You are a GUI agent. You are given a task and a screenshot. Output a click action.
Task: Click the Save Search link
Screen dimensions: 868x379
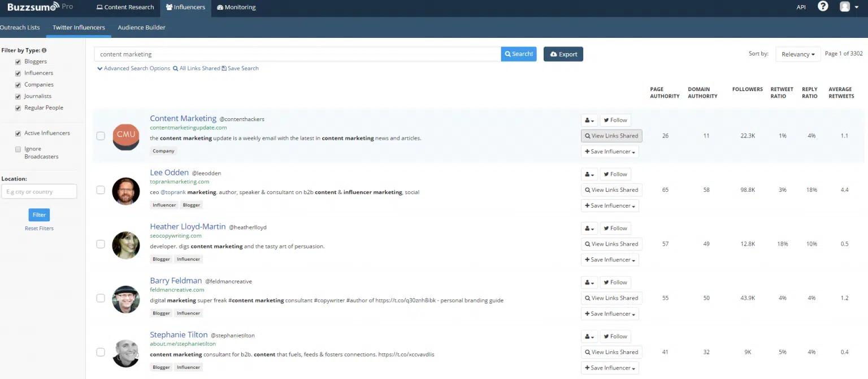(240, 68)
